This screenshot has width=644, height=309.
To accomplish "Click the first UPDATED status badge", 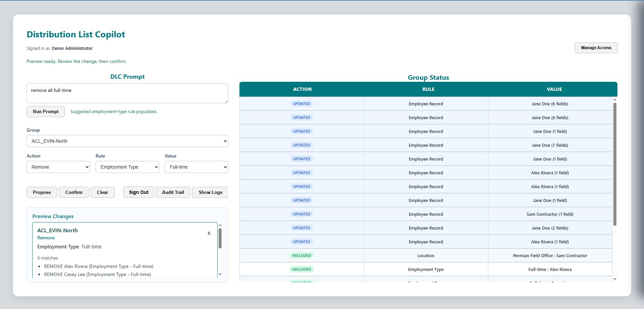I will (302, 103).
